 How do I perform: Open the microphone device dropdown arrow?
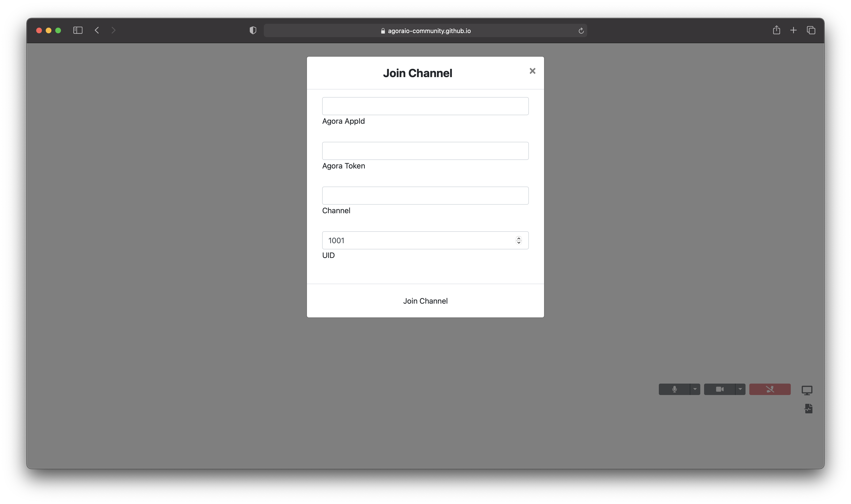click(x=695, y=389)
